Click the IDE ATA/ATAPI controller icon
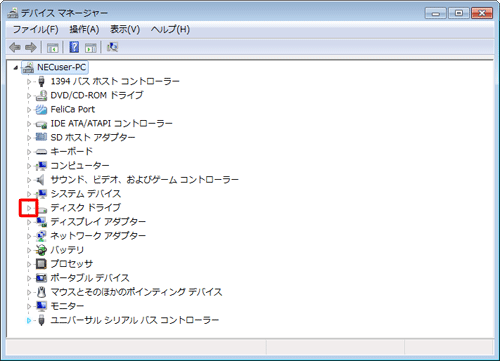This screenshot has width=500, height=361. click(41, 124)
